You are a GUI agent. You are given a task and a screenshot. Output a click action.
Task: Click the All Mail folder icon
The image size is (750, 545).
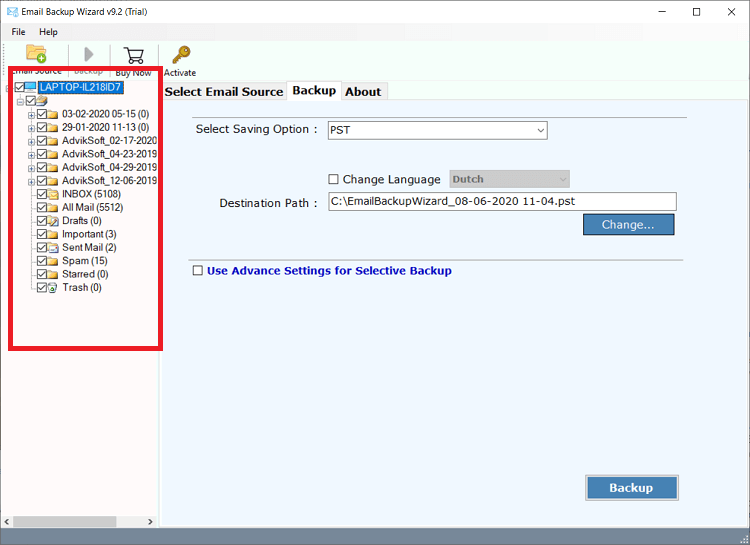(x=53, y=208)
